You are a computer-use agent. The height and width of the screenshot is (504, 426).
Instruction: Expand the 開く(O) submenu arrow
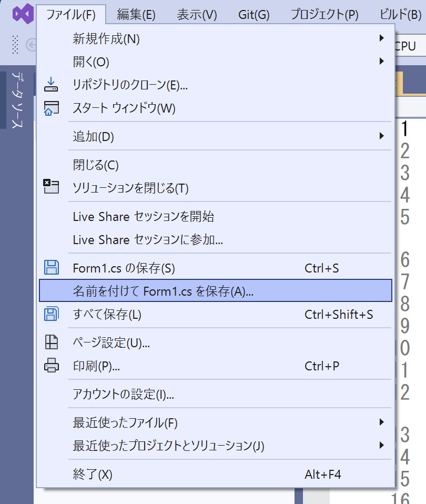(381, 61)
